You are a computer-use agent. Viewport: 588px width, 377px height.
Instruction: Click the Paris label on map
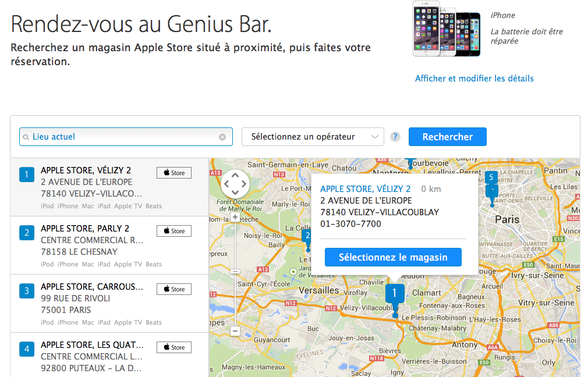[x=507, y=219]
